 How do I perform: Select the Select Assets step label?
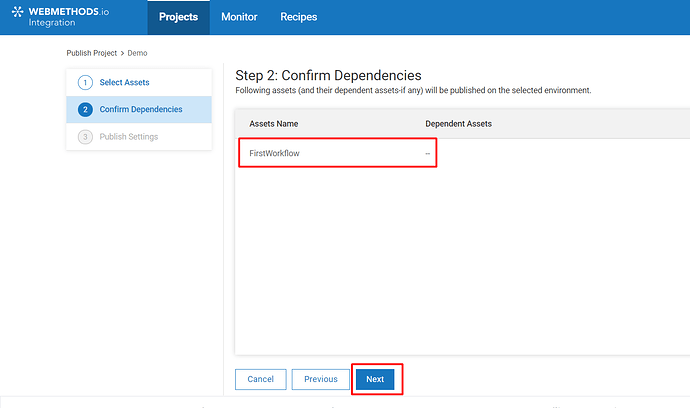[x=124, y=82]
